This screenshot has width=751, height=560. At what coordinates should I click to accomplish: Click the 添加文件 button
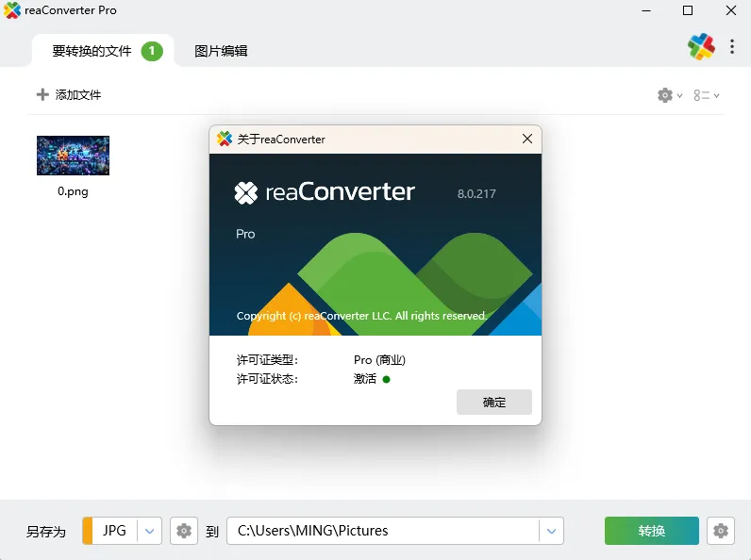69,95
